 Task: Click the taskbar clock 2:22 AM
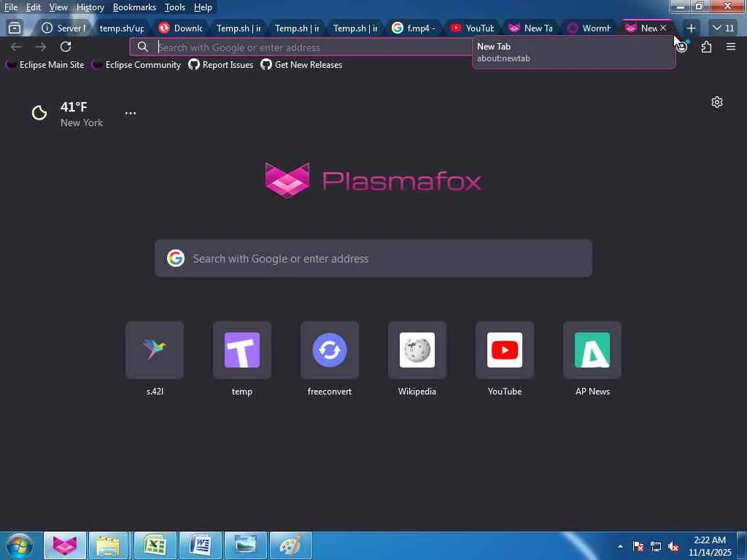[710, 546]
